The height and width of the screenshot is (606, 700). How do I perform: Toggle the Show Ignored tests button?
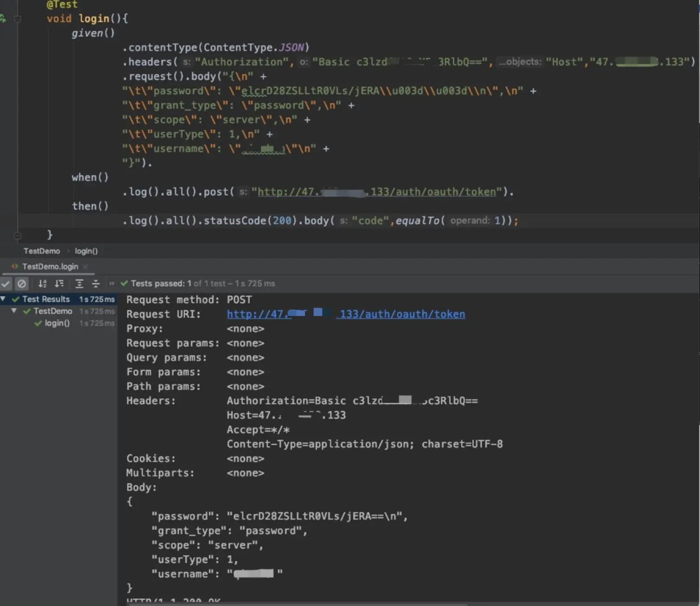pos(22,284)
